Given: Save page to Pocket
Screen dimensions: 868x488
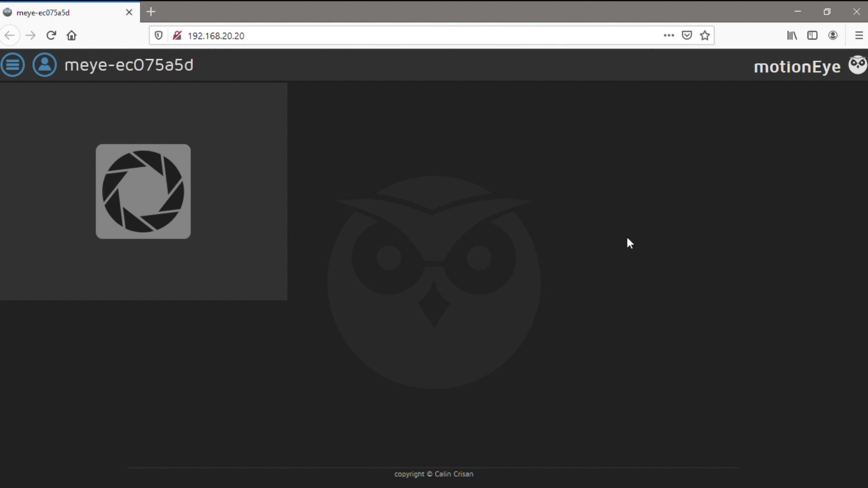Looking at the screenshot, I should (x=687, y=35).
